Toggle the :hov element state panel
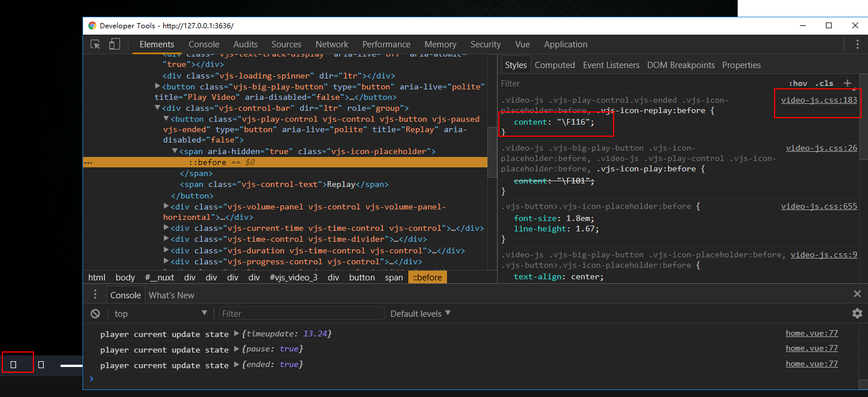Screen dimensions: 868x397 [x=798, y=83]
